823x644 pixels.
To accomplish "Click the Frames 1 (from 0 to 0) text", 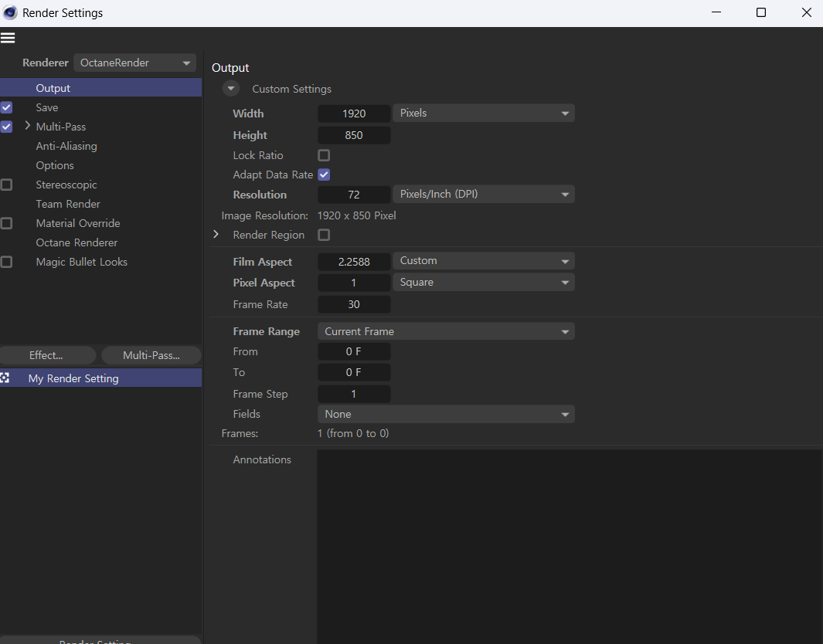I will 352,434.
